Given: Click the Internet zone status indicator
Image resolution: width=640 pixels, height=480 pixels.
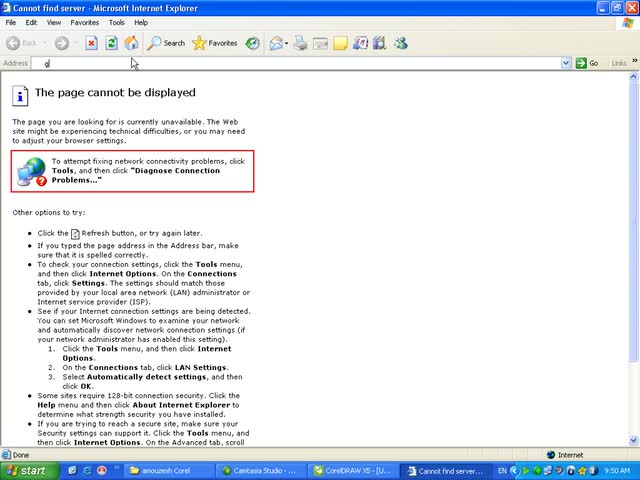Looking at the screenshot, I should pyautogui.click(x=565, y=455).
